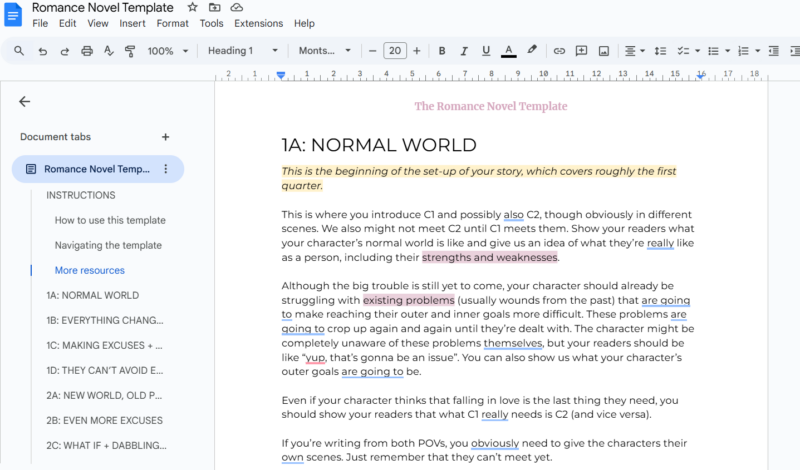Screen dimensions: 800x470
Task: Click the header text The Romance Novel Template
Action: pyautogui.click(x=491, y=106)
